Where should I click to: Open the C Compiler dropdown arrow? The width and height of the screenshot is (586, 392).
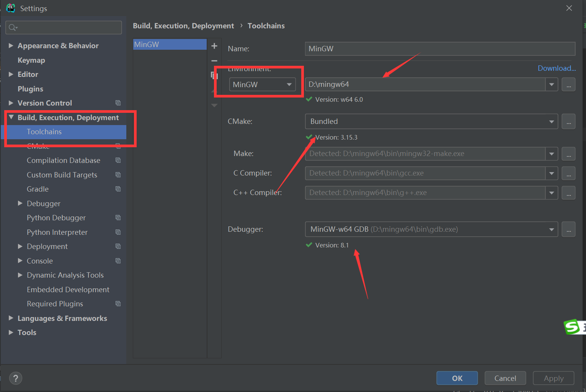[x=552, y=173]
